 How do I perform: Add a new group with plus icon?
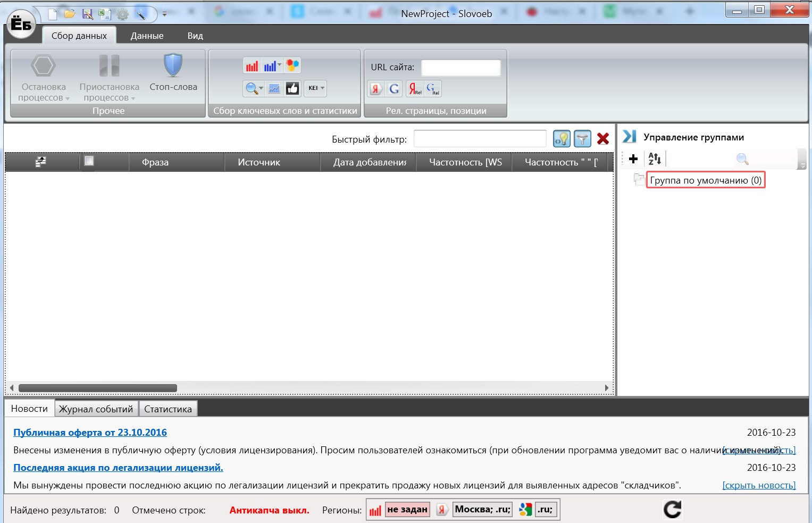(633, 159)
